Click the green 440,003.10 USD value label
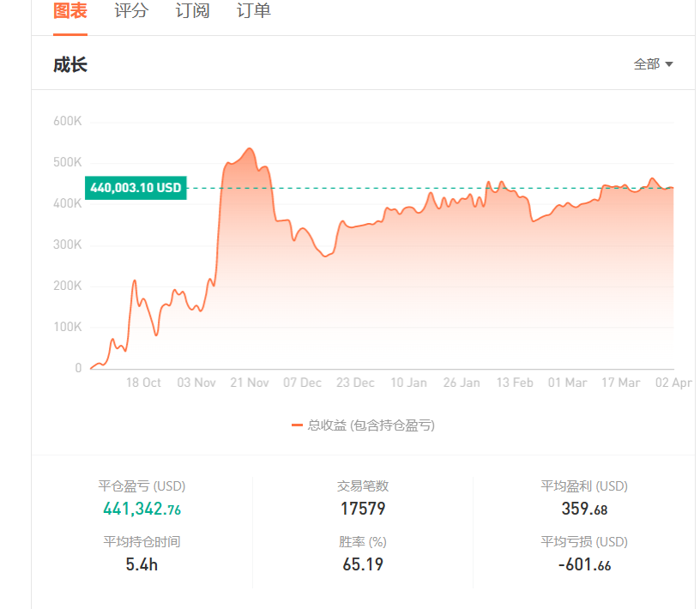 pos(136,188)
